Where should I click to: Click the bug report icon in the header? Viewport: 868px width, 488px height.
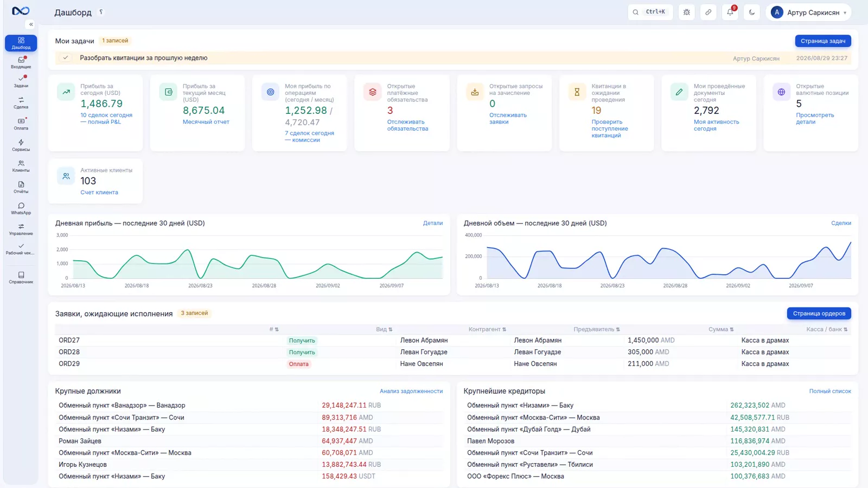click(687, 12)
